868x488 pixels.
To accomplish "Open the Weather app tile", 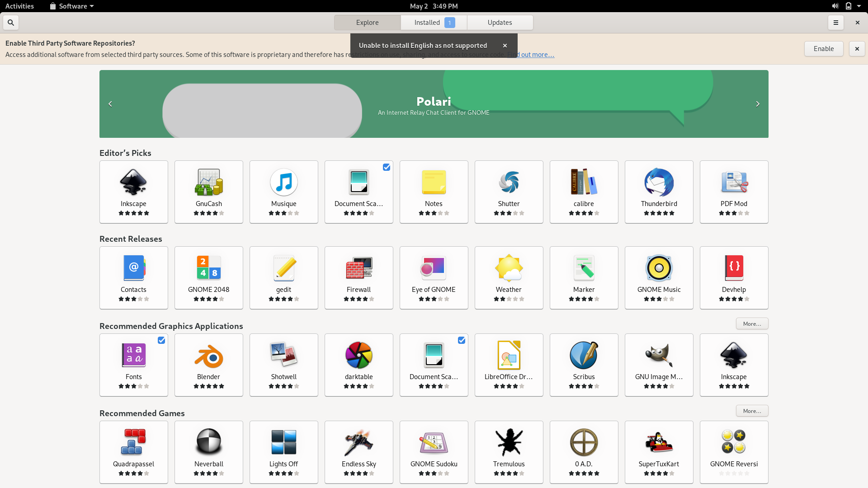I will tap(509, 277).
